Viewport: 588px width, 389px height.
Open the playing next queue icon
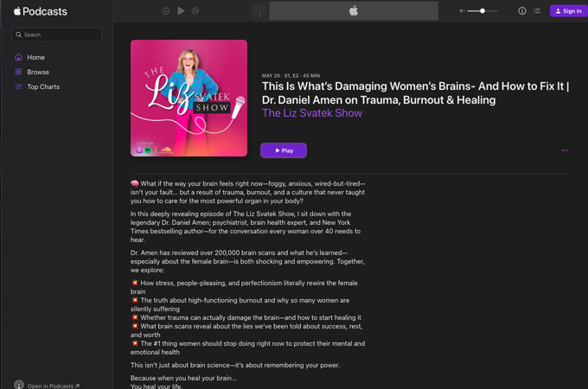pos(537,11)
